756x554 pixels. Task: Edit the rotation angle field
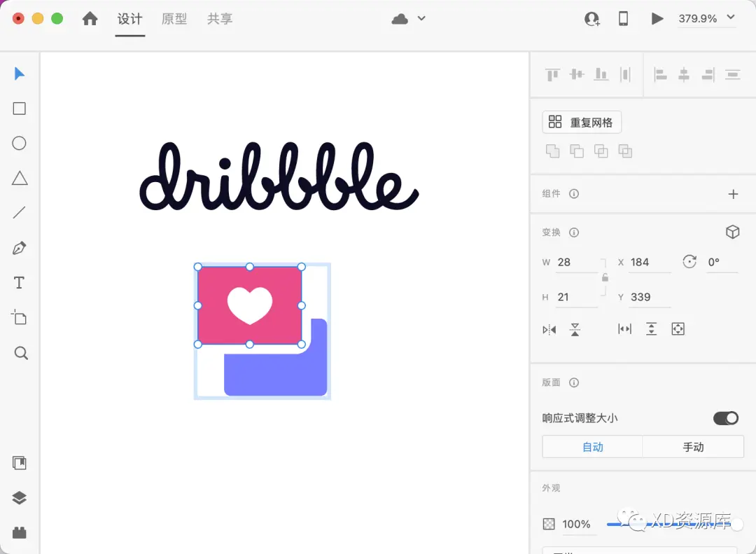point(722,262)
